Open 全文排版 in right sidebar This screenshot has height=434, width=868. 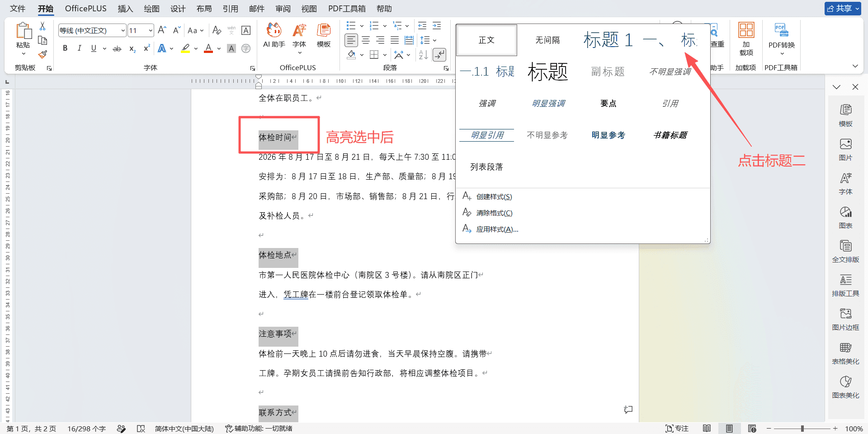click(845, 252)
